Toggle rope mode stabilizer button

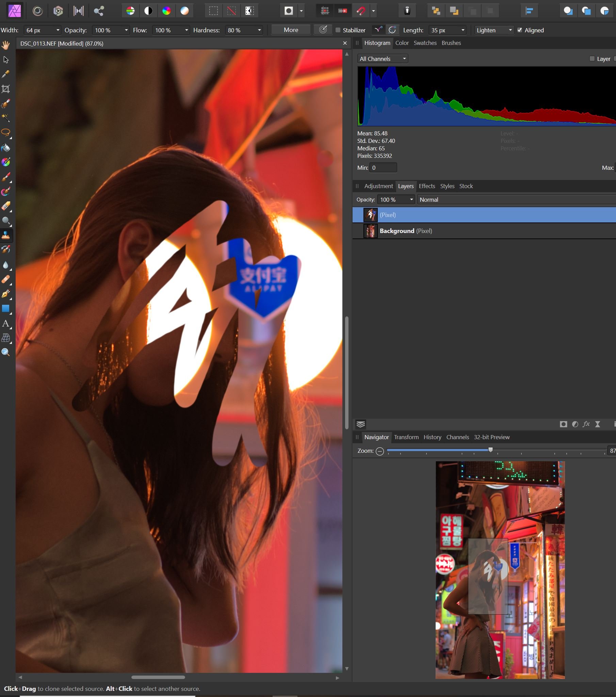tap(378, 30)
